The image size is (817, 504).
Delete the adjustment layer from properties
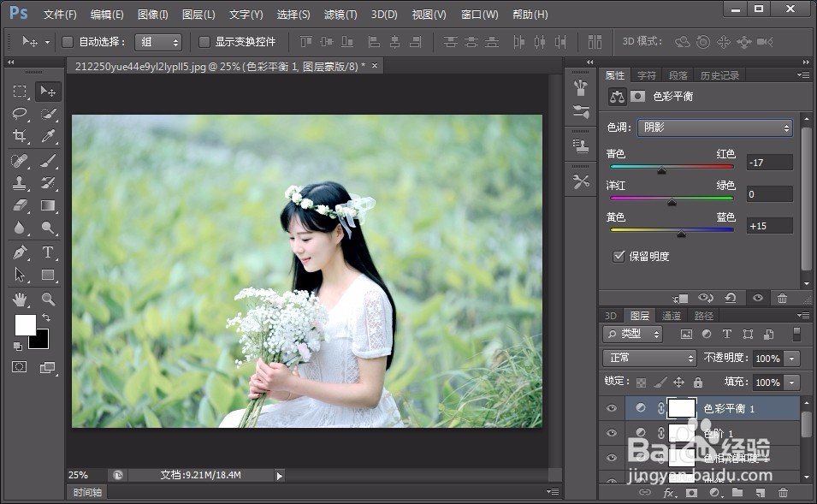click(x=782, y=298)
